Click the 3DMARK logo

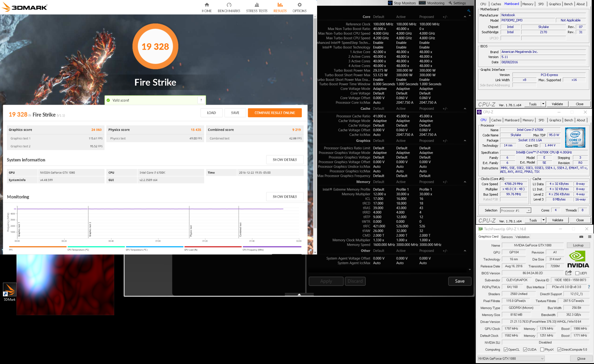[24, 7]
